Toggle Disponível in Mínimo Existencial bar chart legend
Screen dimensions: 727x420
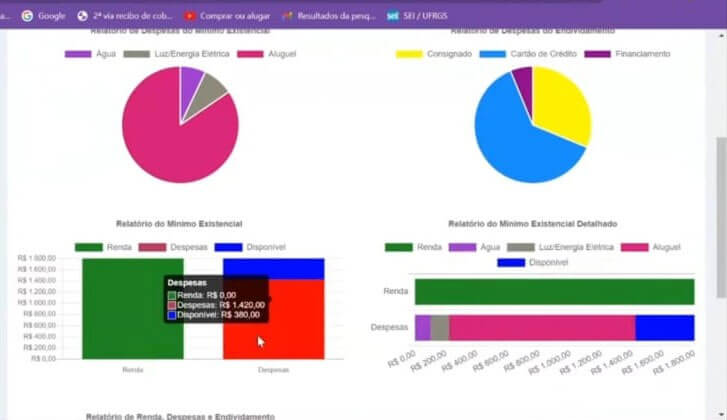coord(250,247)
